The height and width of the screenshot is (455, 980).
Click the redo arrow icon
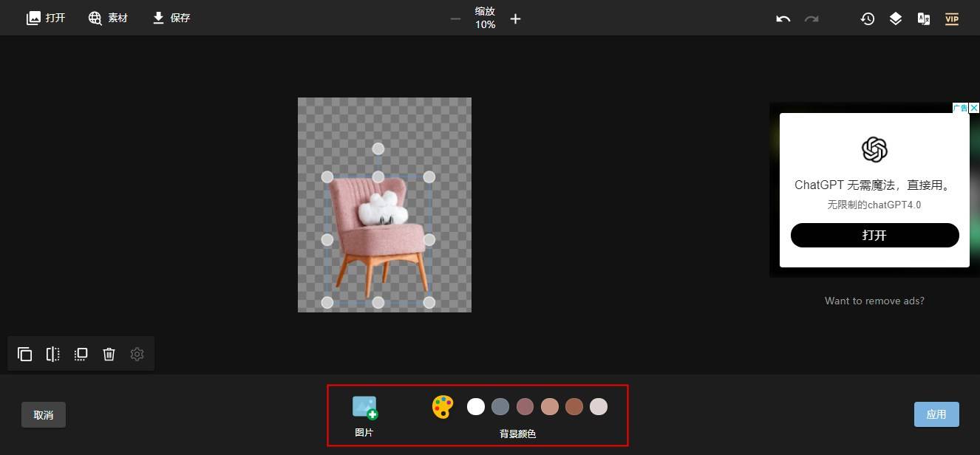811,18
